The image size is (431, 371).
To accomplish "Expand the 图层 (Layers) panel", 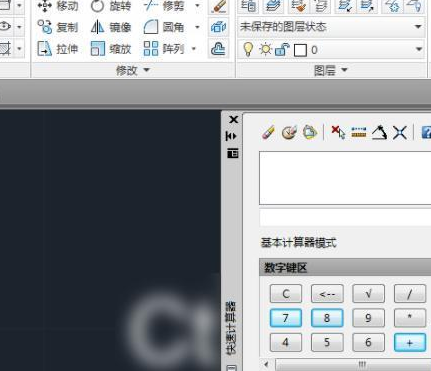I will 331,70.
